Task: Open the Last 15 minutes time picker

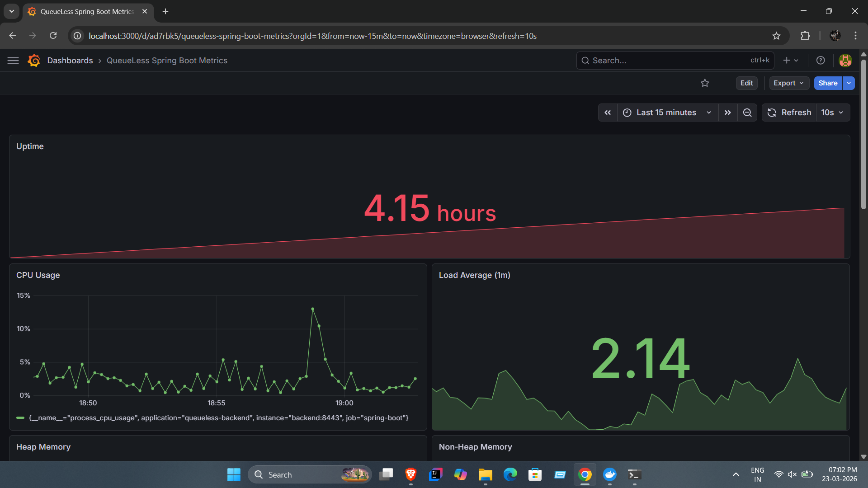Action: (668, 113)
